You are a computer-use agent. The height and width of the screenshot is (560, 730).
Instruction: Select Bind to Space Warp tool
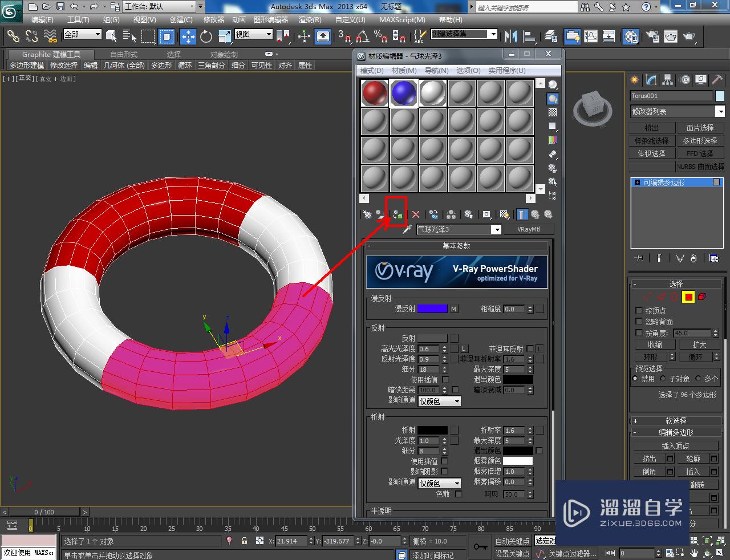[x=51, y=36]
